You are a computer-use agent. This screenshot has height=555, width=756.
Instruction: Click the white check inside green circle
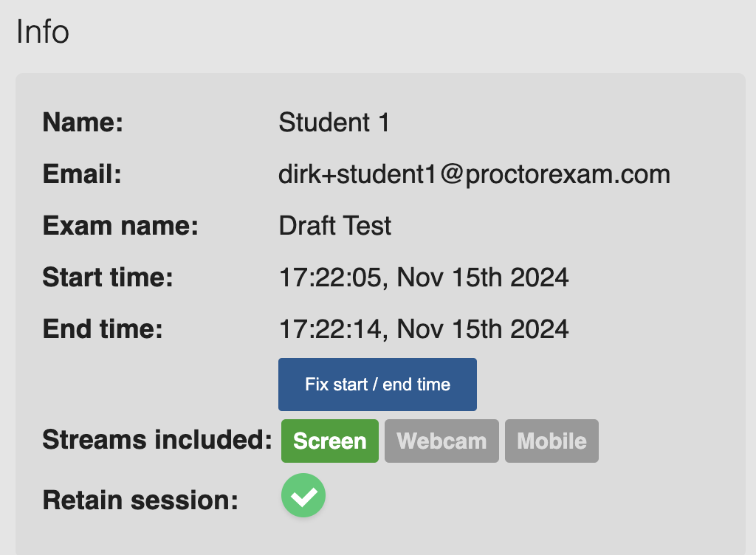point(303,497)
